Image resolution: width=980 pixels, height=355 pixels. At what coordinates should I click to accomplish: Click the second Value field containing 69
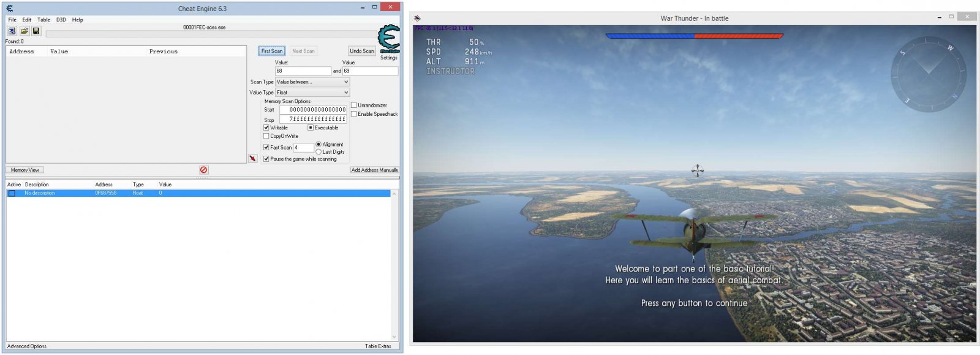[370, 71]
